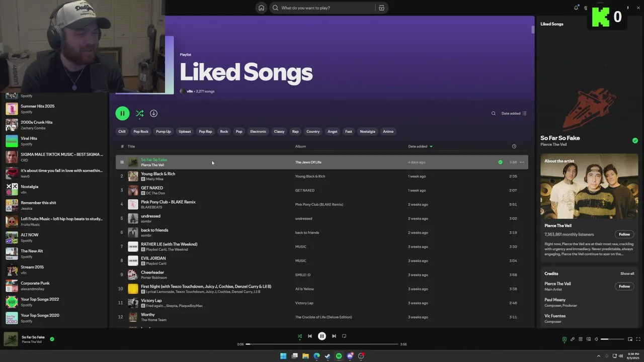Open the Date added sort dropdown
Screen dimensions: 644x362
click(x=514, y=114)
